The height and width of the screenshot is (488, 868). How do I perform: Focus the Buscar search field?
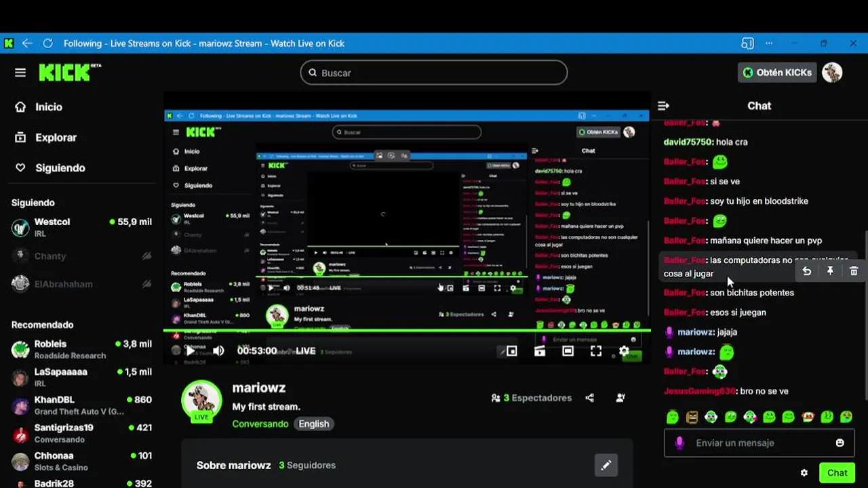tap(434, 73)
